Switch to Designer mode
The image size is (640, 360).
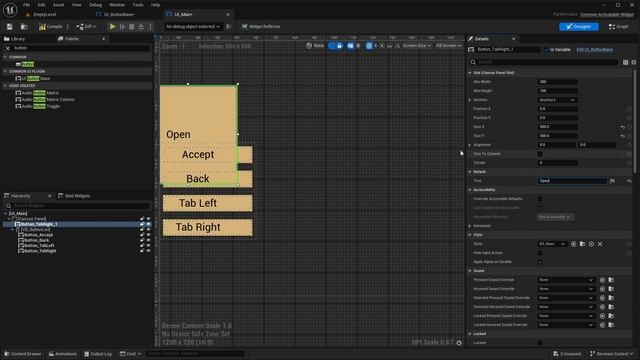(579, 27)
